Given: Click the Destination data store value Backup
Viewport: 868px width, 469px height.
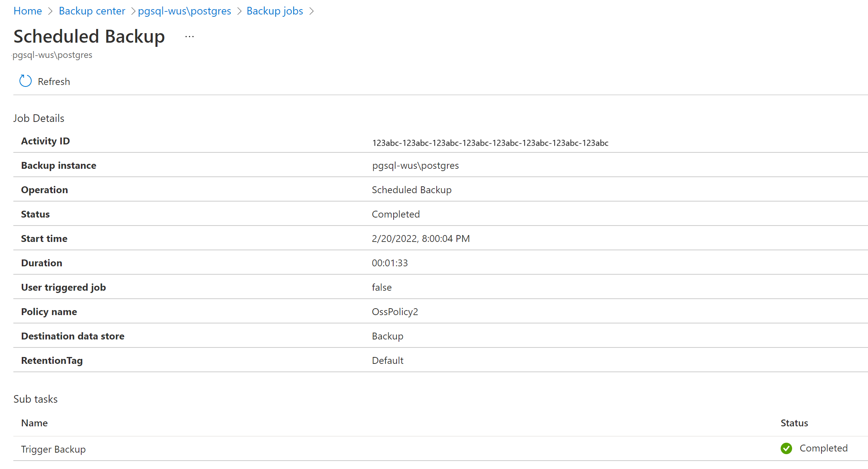Looking at the screenshot, I should [x=387, y=336].
